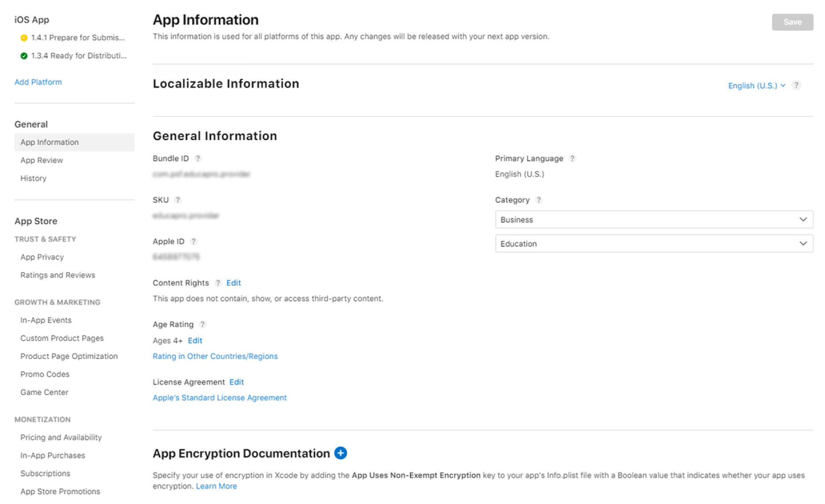Open Pricing and Availability in sidebar
Screen dimensions: 825x504
tap(61, 438)
